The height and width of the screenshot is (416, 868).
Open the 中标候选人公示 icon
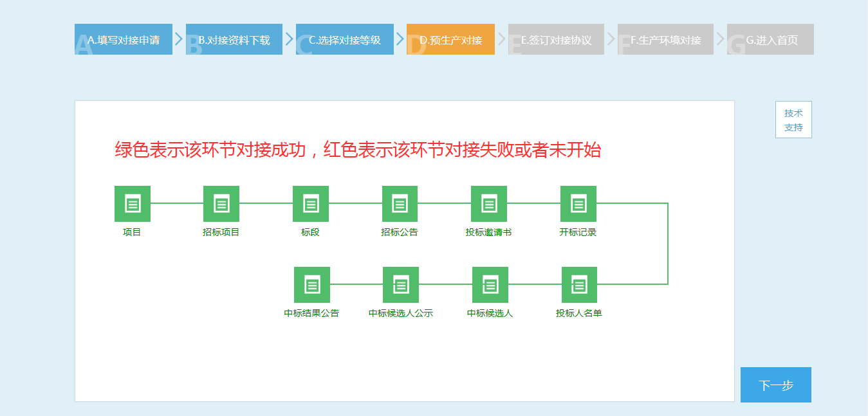coord(400,284)
